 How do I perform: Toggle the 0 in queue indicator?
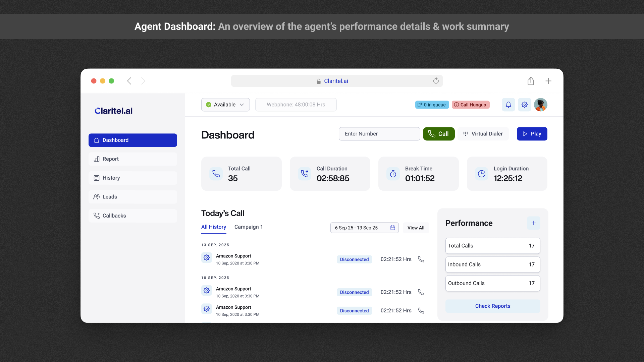(x=432, y=105)
